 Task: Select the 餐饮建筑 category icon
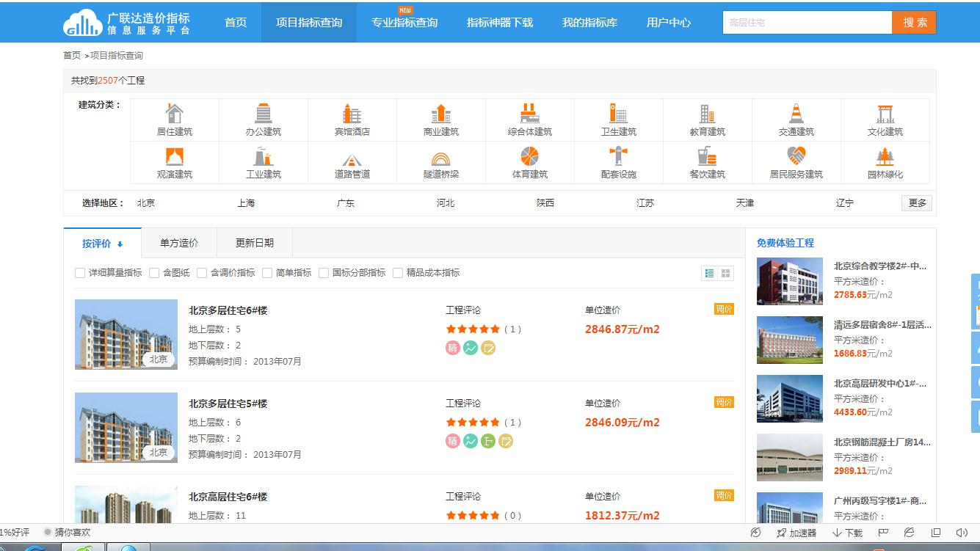708,156
